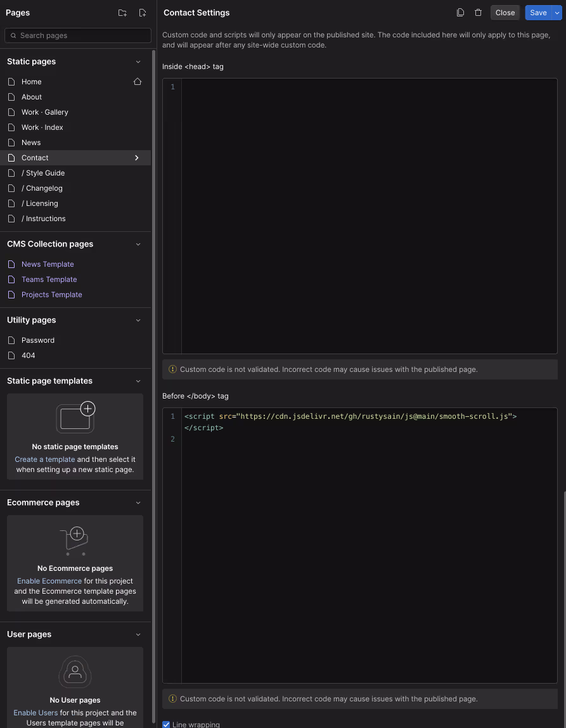Click the settings panel vertical scrollbar
The image size is (566, 728).
pyautogui.click(x=564, y=608)
